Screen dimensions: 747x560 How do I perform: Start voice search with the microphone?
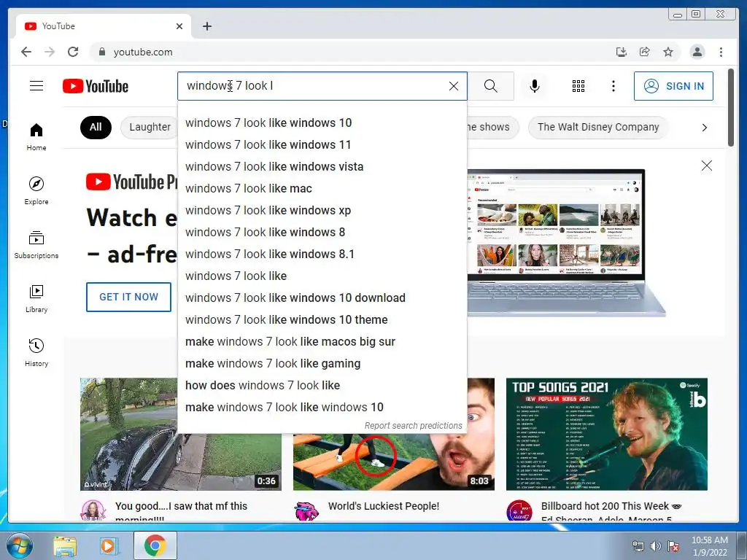535,86
